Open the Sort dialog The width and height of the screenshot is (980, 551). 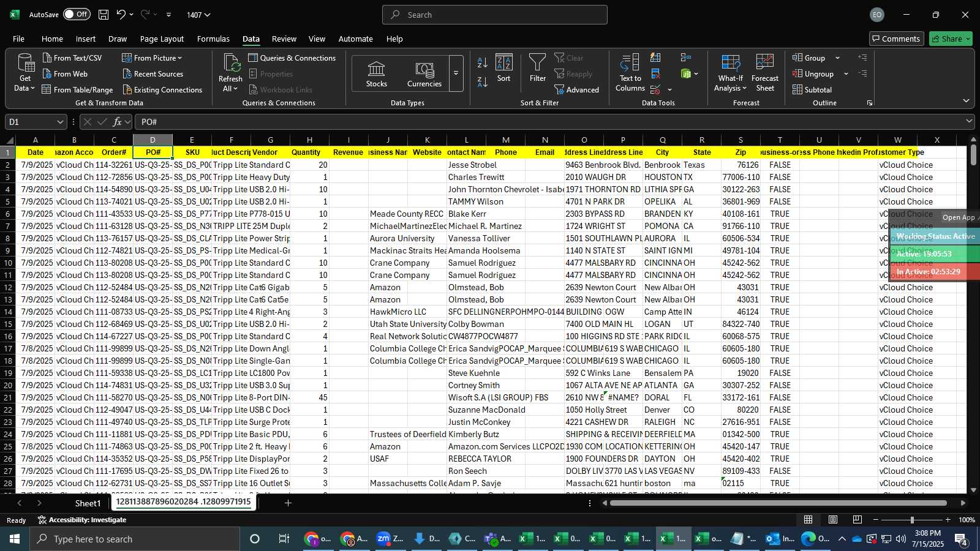[503, 68]
